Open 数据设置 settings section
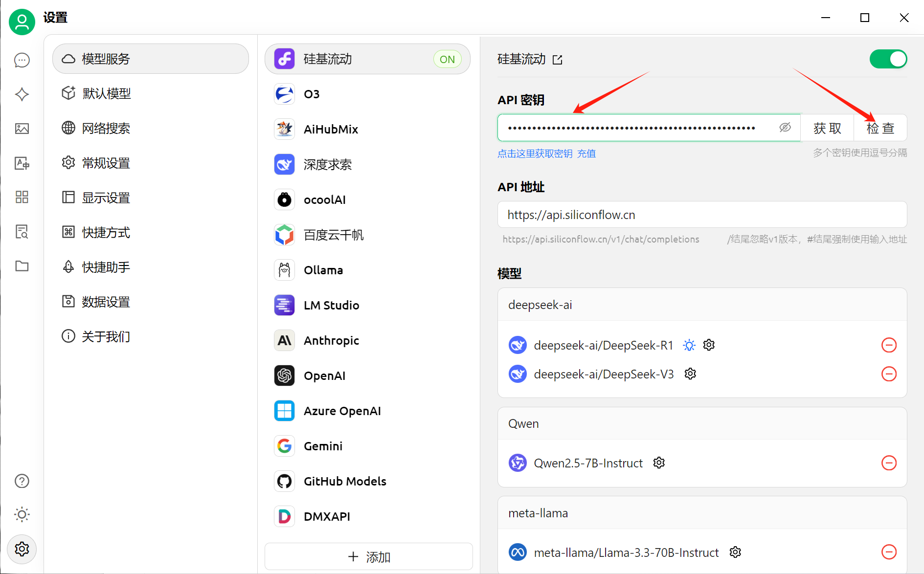This screenshot has width=924, height=574. click(x=151, y=302)
